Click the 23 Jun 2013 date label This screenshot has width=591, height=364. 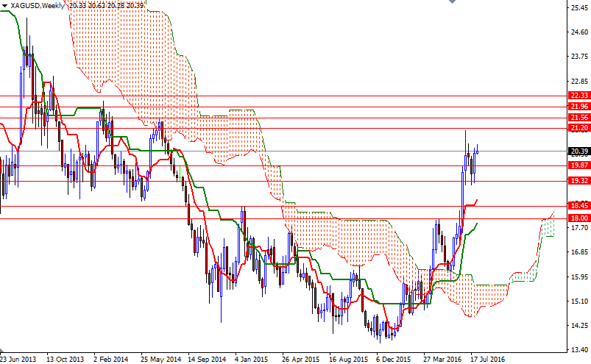[16, 360]
